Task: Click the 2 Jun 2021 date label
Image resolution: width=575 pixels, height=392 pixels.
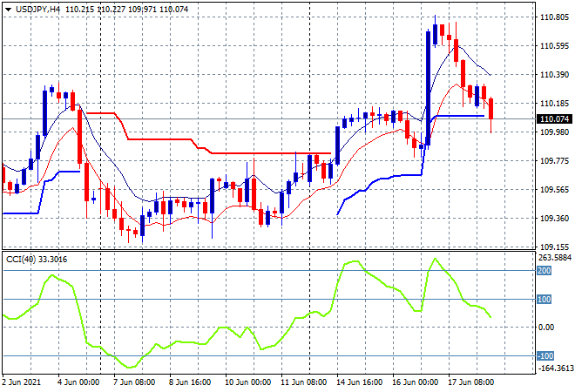Action: click(x=21, y=382)
